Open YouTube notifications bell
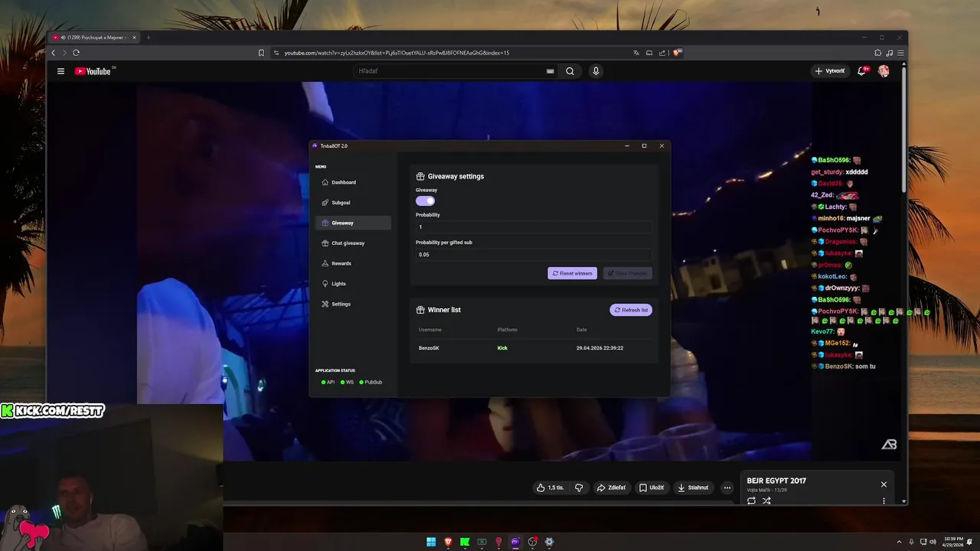This screenshot has height=551, width=980. [x=862, y=71]
